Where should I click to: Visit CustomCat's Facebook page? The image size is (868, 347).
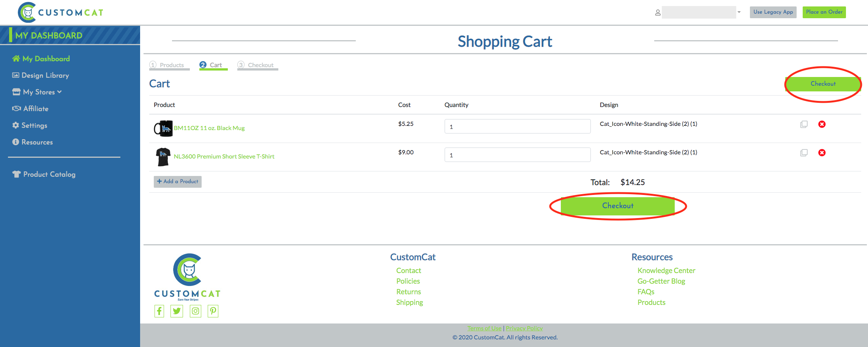pyautogui.click(x=159, y=311)
